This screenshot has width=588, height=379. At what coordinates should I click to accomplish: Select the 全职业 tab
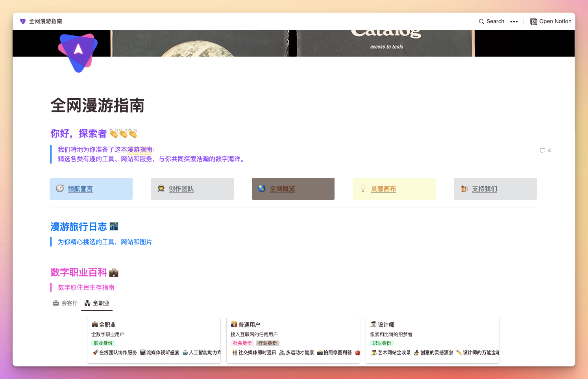pos(96,303)
